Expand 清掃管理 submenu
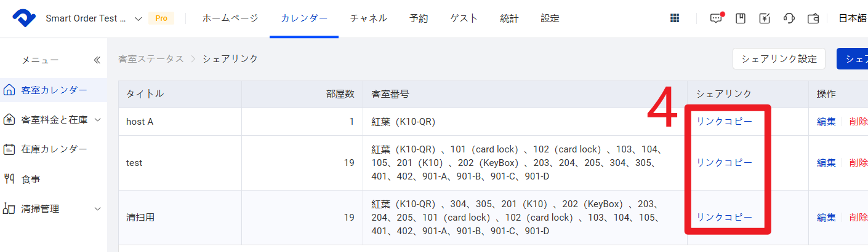The image size is (868, 252). coord(98,209)
